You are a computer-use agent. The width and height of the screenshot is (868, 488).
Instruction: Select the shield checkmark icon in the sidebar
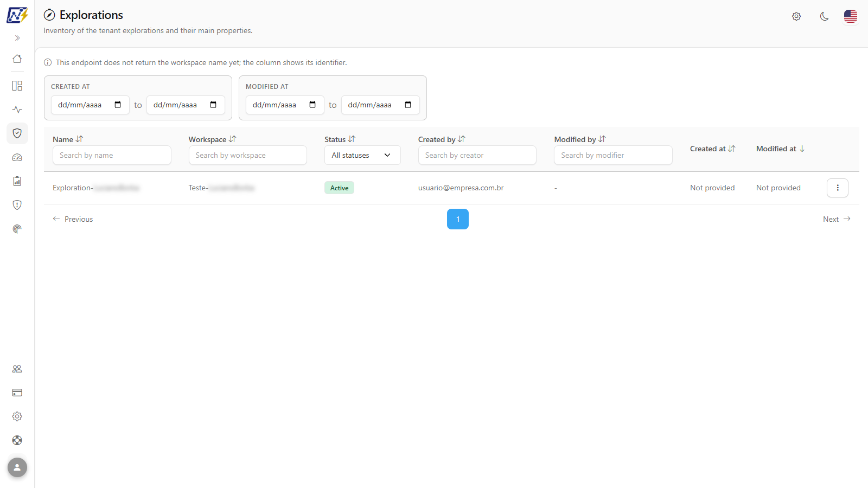point(17,133)
